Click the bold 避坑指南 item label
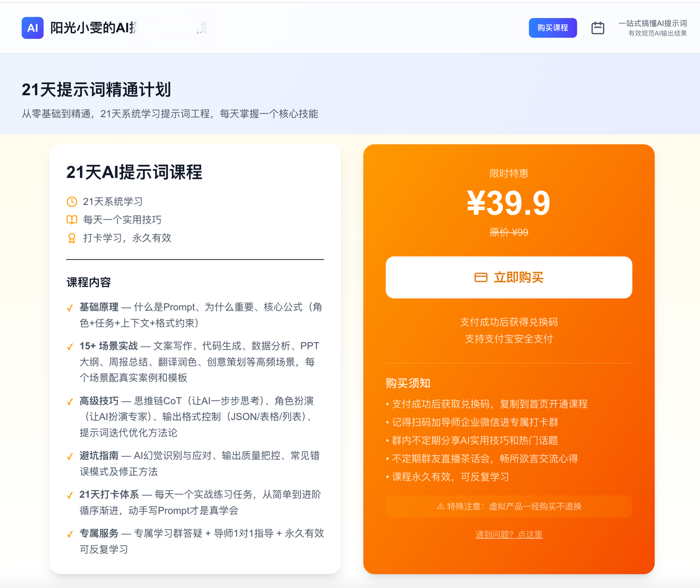 pos(99,456)
